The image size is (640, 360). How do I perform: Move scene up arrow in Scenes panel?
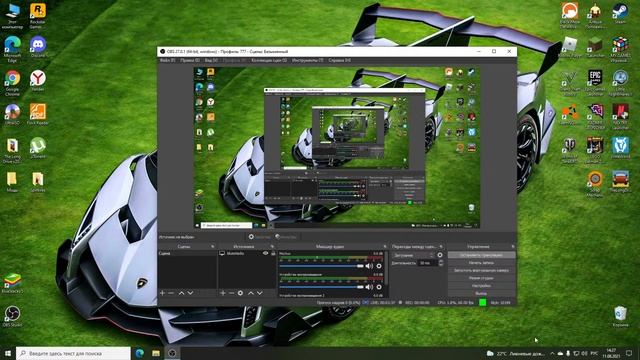(x=182, y=293)
